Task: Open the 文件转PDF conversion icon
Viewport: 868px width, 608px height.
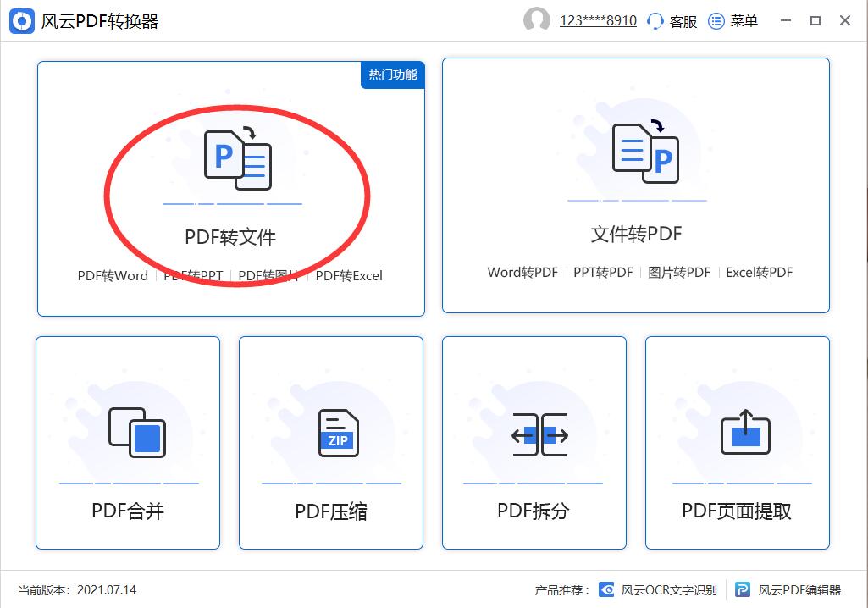Action: 645,152
